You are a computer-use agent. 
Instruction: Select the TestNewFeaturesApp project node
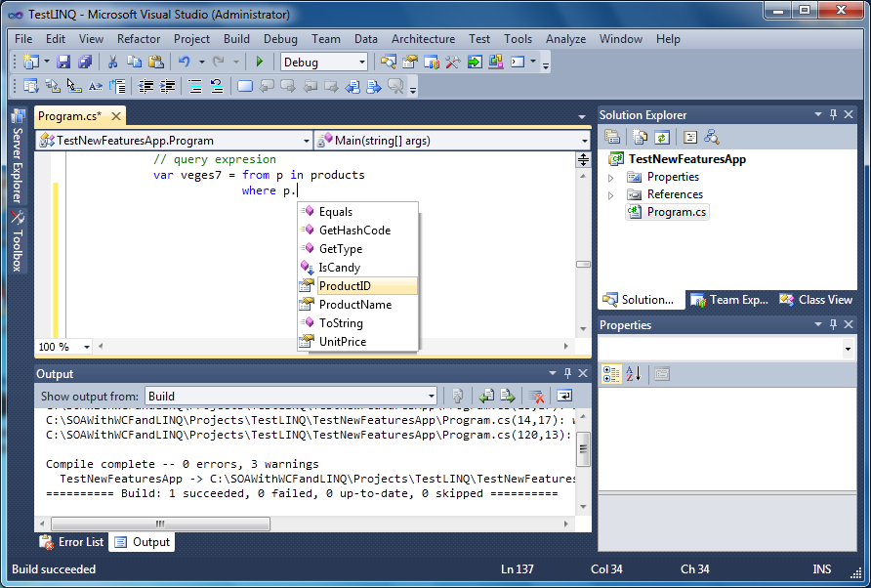(678, 159)
